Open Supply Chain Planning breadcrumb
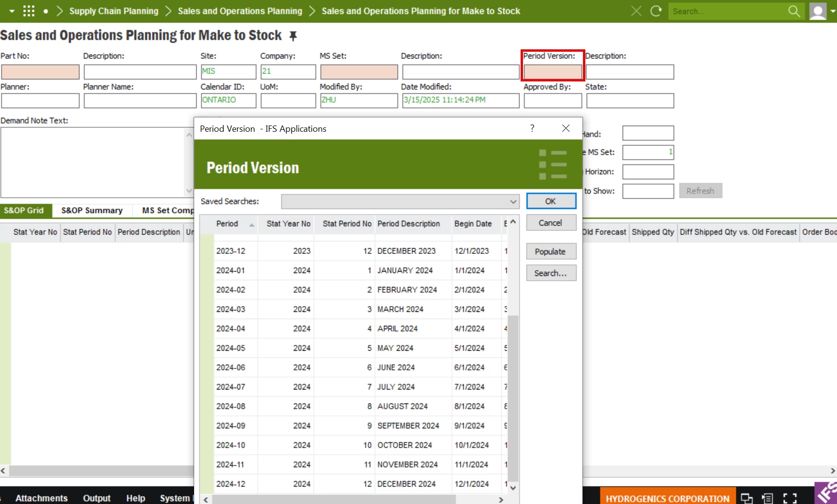This screenshot has width=837, height=504. click(114, 11)
